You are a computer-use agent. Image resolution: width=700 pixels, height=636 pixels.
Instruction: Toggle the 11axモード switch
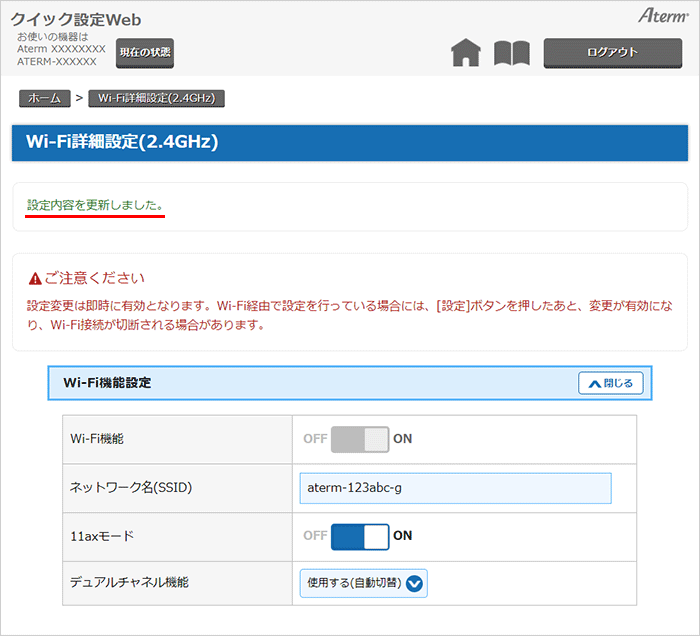click(x=359, y=536)
